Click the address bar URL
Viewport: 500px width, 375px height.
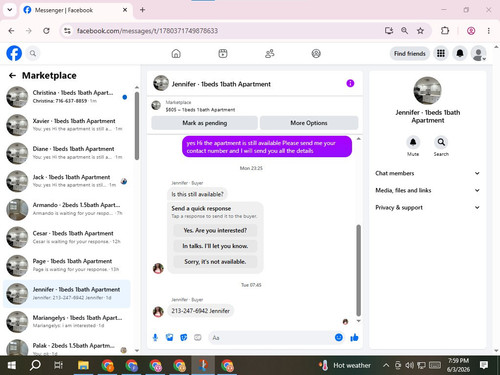click(x=147, y=31)
